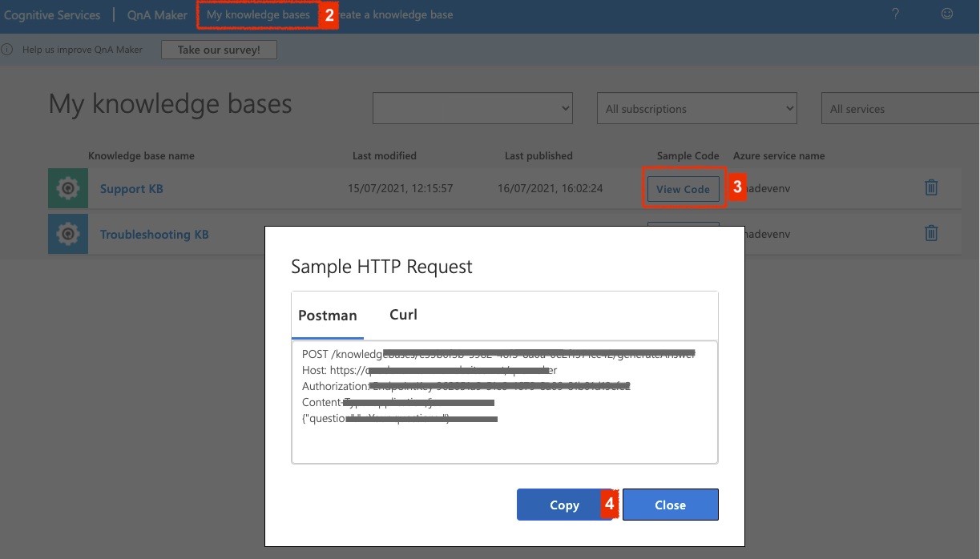Click the help question mark icon

[895, 14]
